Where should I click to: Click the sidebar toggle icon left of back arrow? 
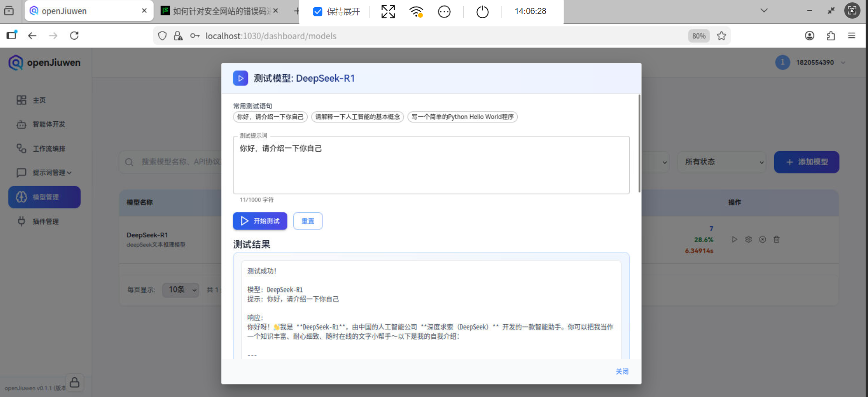tap(12, 35)
